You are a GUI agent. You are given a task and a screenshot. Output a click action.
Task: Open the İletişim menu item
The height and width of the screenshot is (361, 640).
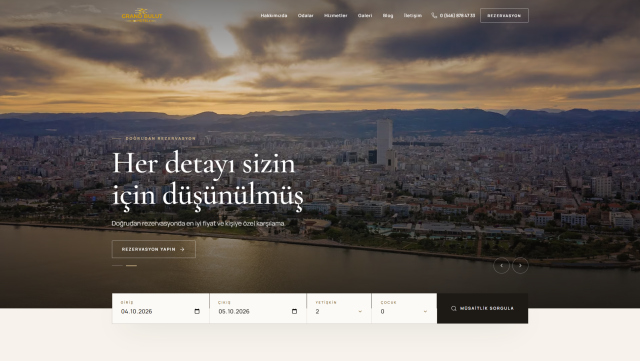click(x=413, y=16)
